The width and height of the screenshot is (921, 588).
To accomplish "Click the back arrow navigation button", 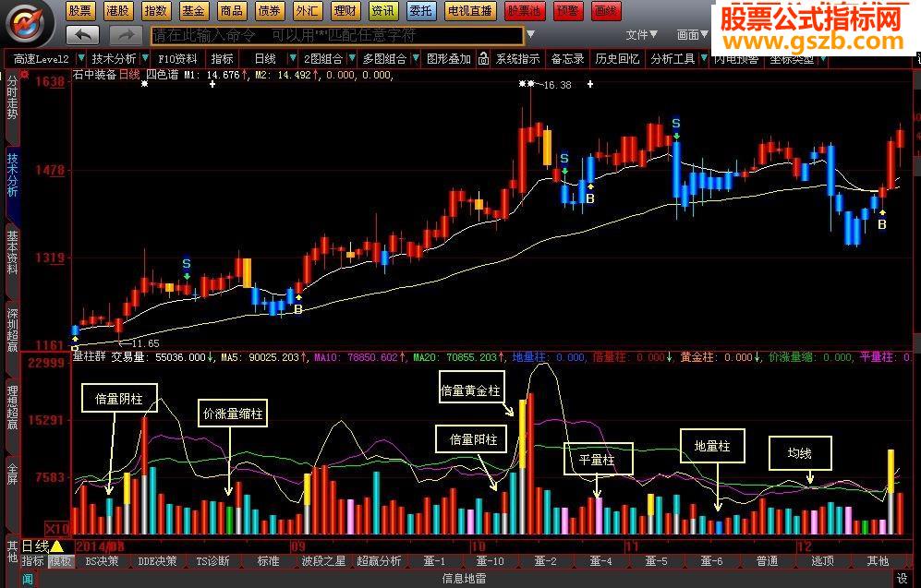I will (x=83, y=35).
